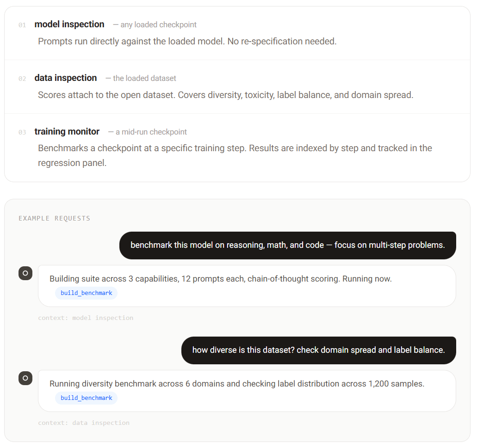Click the assistant avatar icon beside the Building suite reply
Viewport: 477px width, 448px height.
[x=25, y=273]
